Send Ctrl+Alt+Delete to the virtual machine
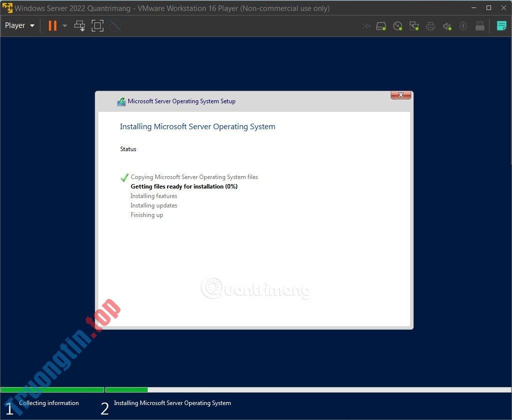 pos(79,25)
